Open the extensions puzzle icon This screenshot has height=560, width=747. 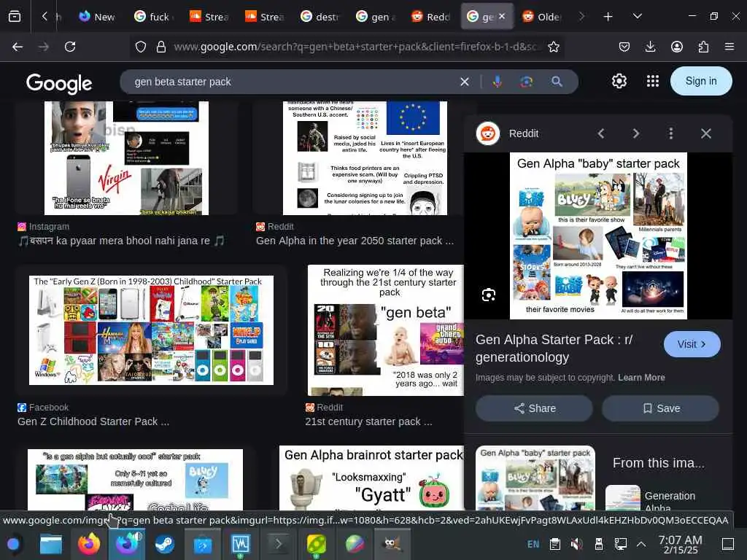[x=703, y=47]
